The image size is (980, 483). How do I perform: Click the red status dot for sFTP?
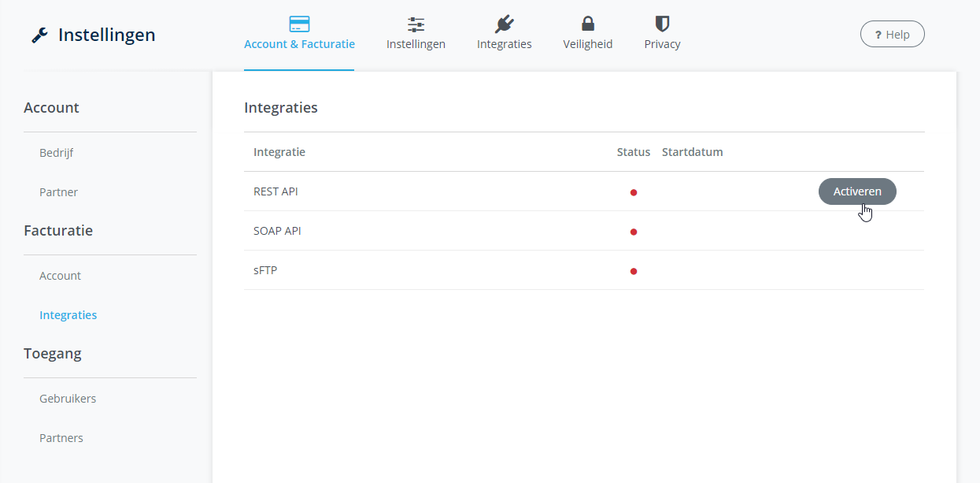[634, 271]
